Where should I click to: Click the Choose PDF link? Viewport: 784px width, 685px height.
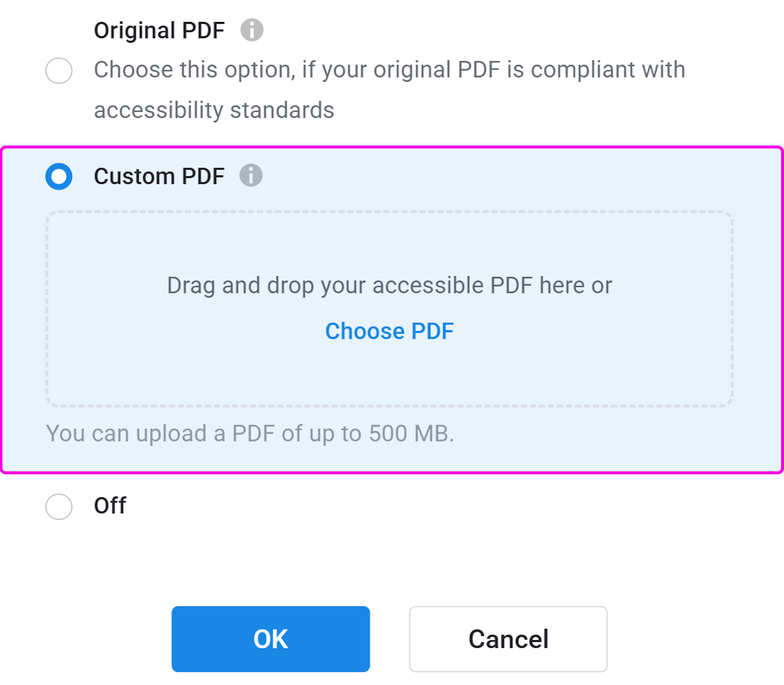coord(390,331)
